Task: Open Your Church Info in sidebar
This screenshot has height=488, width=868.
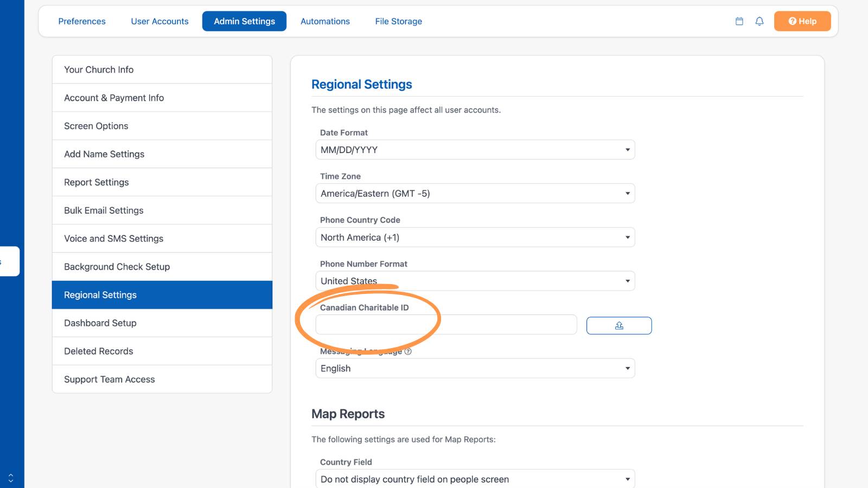Action: coord(162,69)
